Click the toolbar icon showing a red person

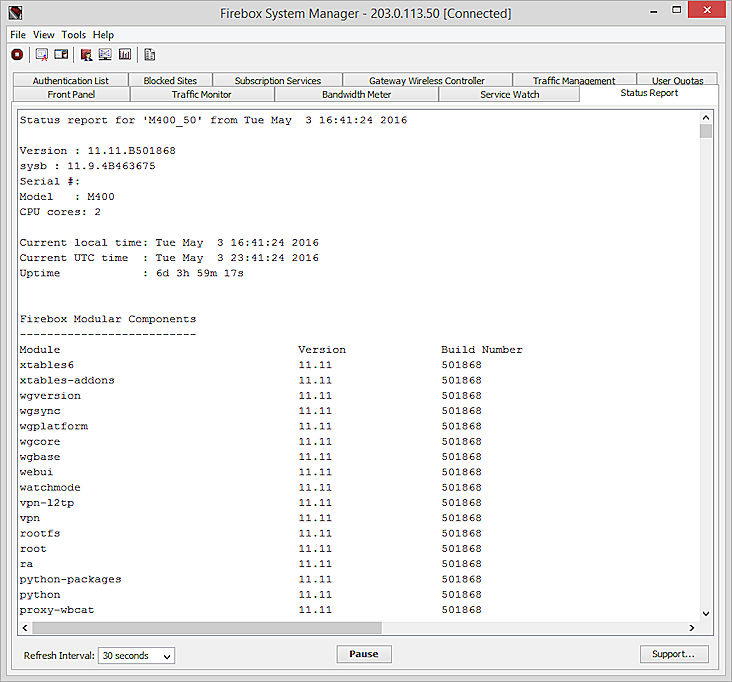(87, 55)
